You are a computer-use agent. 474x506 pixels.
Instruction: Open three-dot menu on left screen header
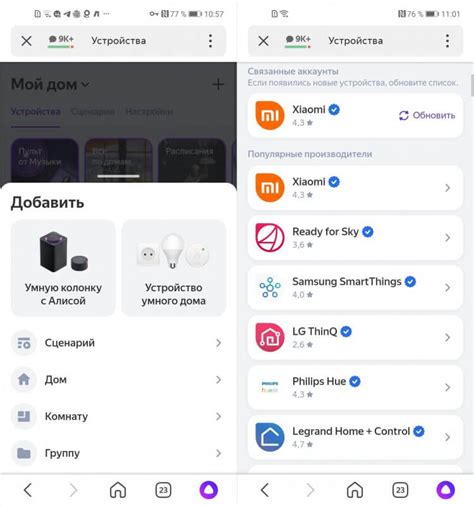tap(210, 41)
